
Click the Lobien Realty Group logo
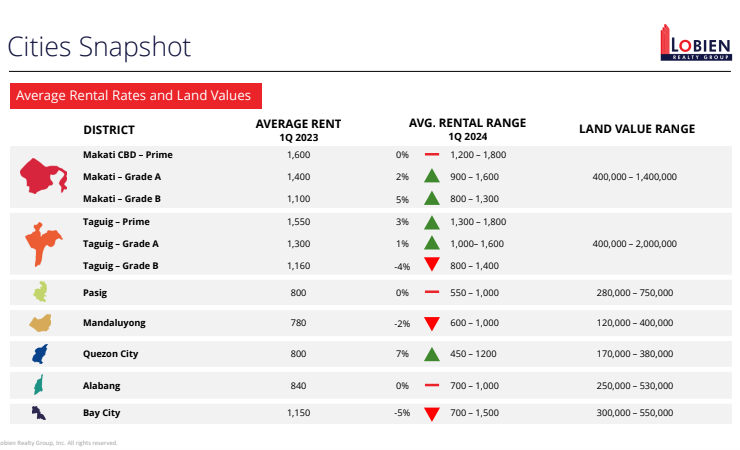coord(696,44)
